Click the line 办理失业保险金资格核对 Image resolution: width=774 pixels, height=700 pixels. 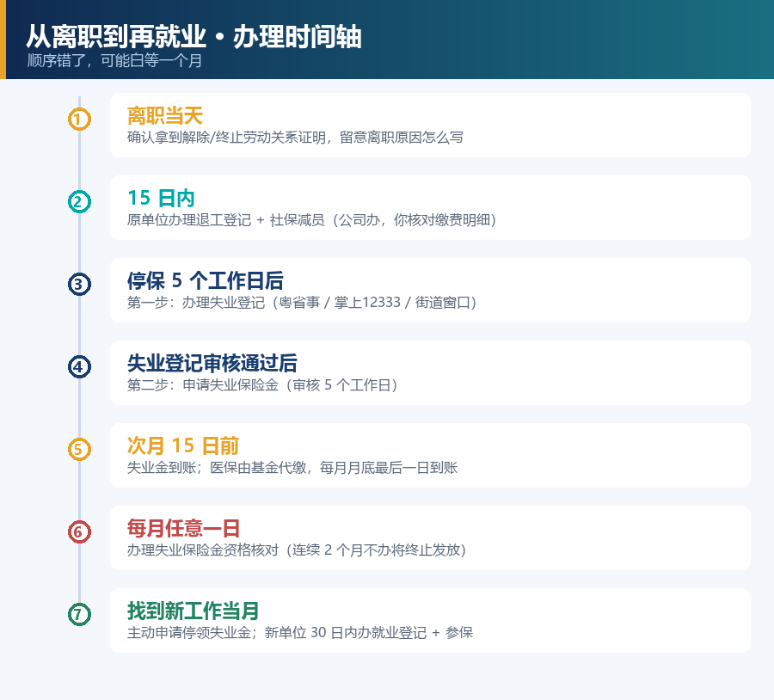tap(297, 550)
